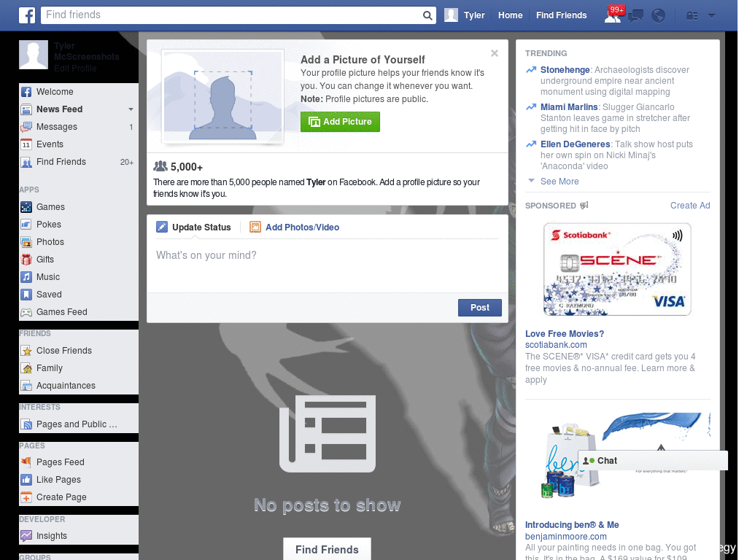Click Find Friends button below empty feed
Viewport: 747px width, 560px height.
pyautogui.click(x=327, y=550)
